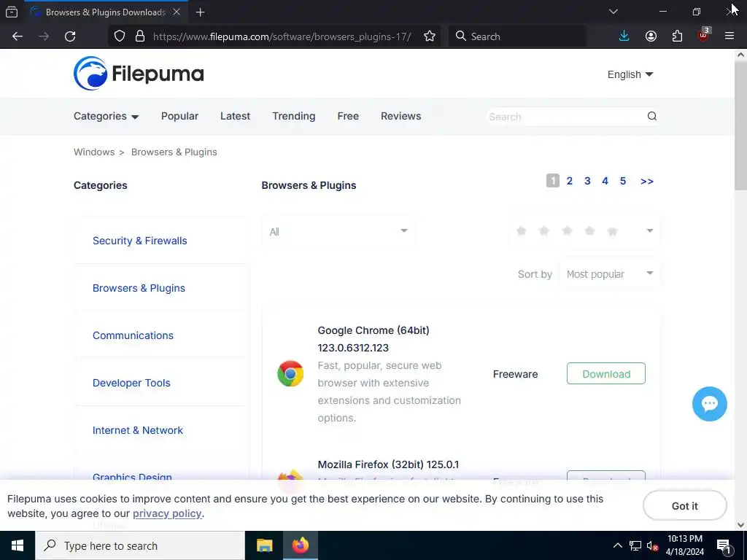Click the page vertical scrollbar thumb
The height and width of the screenshot is (560, 747).
click(x=740, y=125)
